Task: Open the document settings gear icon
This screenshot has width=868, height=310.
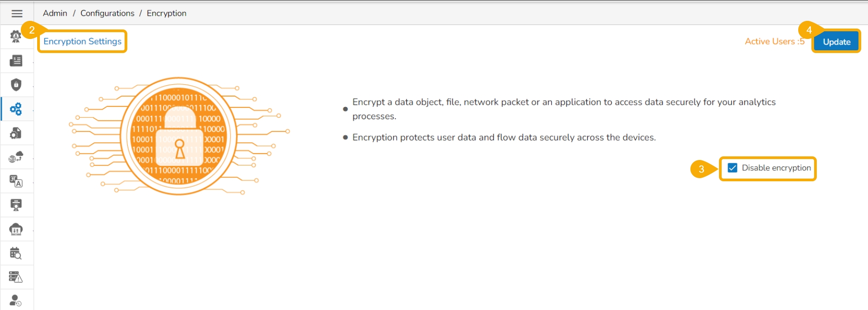Action: click(16, 133)
